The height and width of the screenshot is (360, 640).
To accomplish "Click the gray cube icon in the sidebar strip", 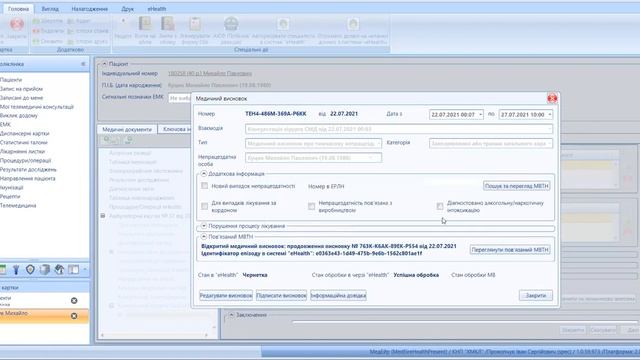I will (x=45, y=269).
